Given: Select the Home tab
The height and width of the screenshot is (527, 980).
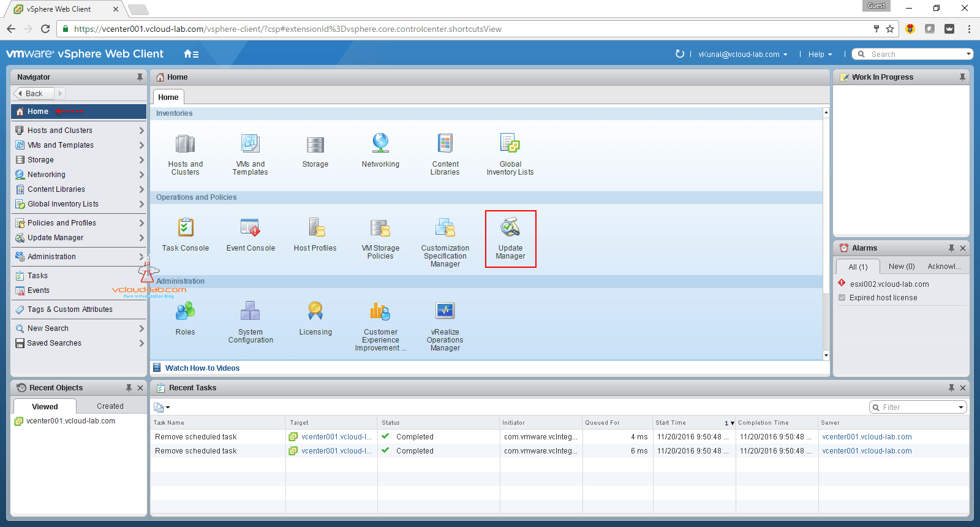Looking at the screenshot, I should pos(168,97).
